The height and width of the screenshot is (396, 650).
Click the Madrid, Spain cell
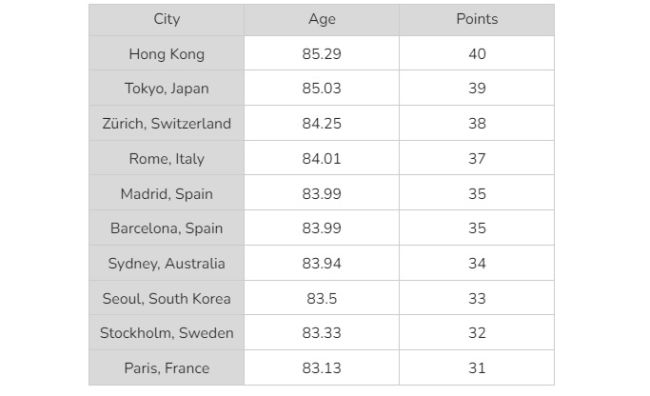(x=166, y=193)
